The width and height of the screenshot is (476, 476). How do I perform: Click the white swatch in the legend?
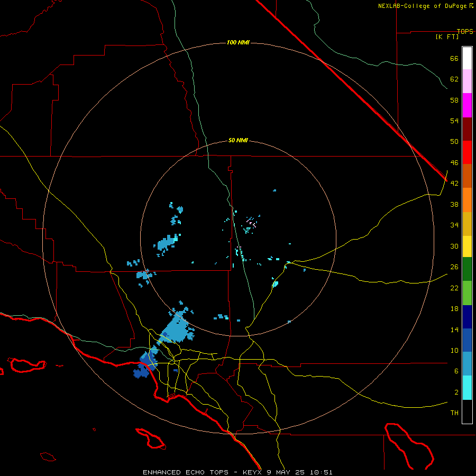[467, 58]
